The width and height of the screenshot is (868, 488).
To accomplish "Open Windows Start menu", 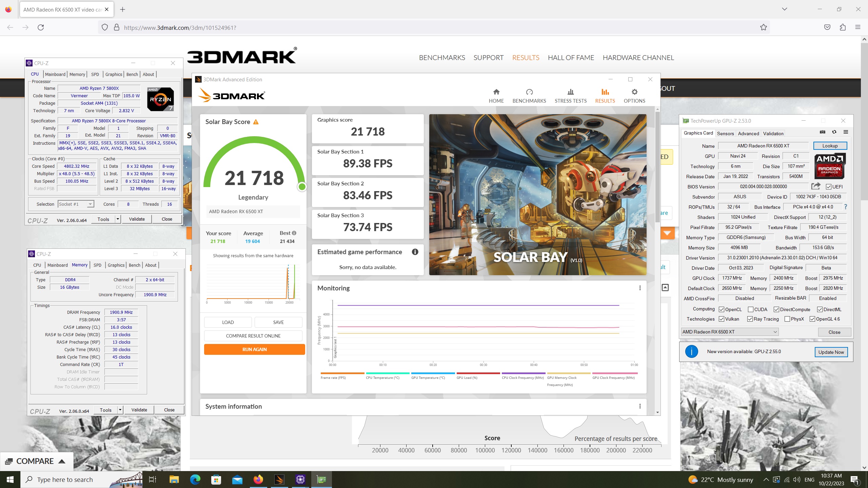I will 10,479.
